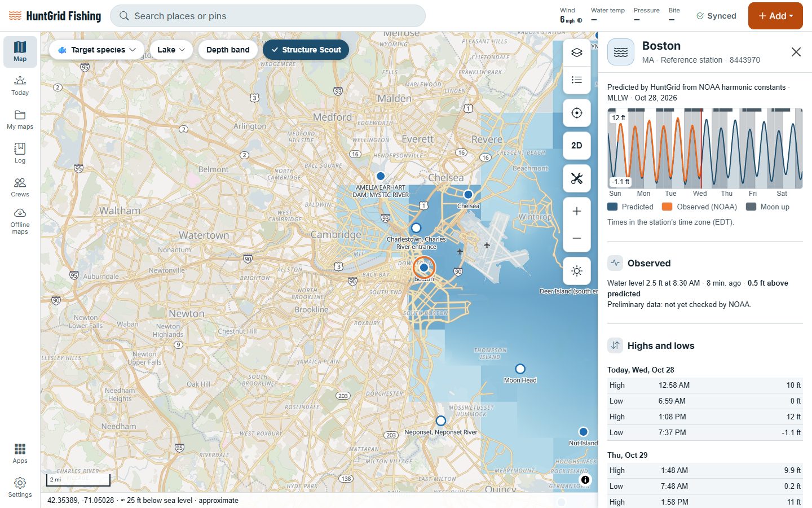Image resolution: width=812 pixels, height=508 pixels.
Task: Open the Lake dropdown
Action: 171,50
